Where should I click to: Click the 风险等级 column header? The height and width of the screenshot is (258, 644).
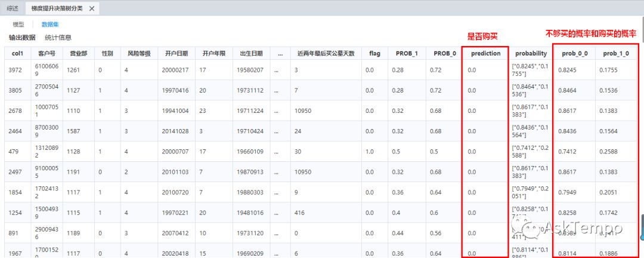[x=139, y=54]
